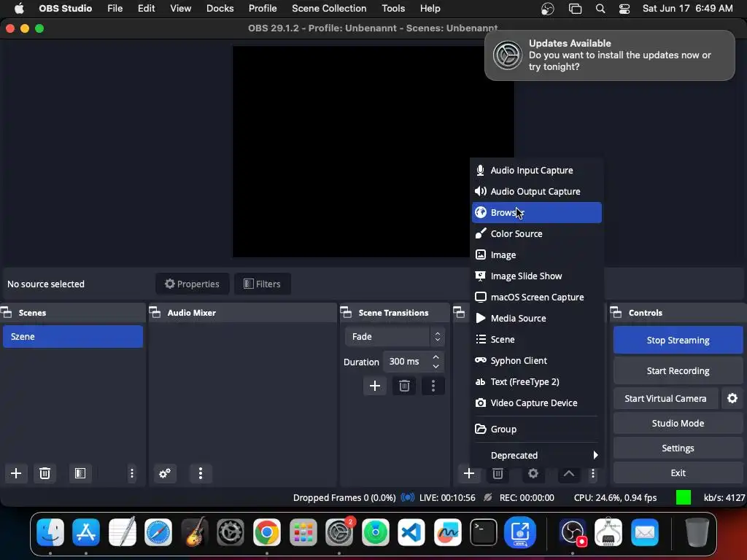Open the Tools menu
The image size is (747, 560).
[x=393, y=9]
